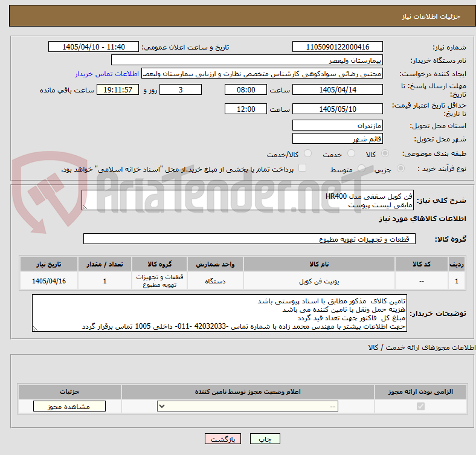
Task: Click the اطلاعات کالاهای مورد نیاز heading
Action: [422, 219]
